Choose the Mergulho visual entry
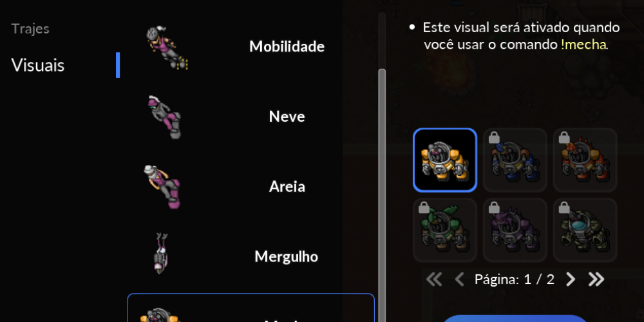This screenshot has height=322, width=644. click(251, 257)
